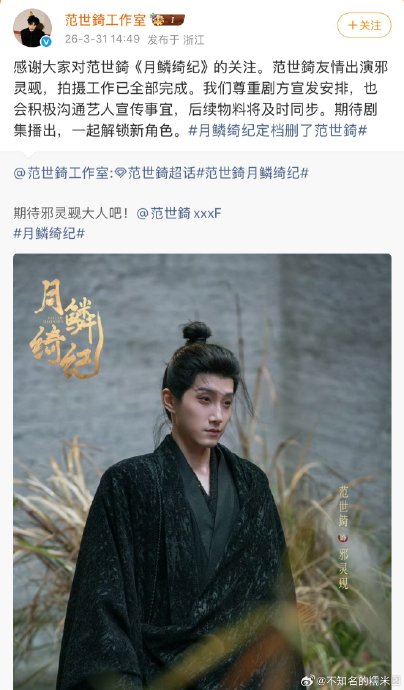This screenshot has height=690, width=404.
Task: Click the membership crown badge beside username
Action: click(167, 20)
